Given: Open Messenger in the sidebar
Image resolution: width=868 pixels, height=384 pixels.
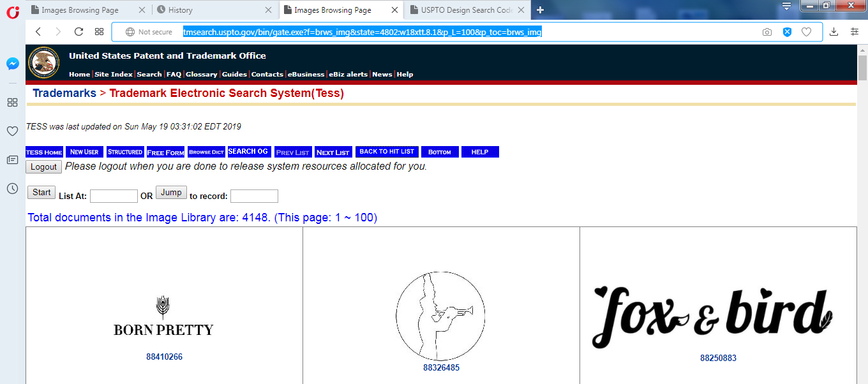Looking at the screenshot, I should click(x=13, y=64).
